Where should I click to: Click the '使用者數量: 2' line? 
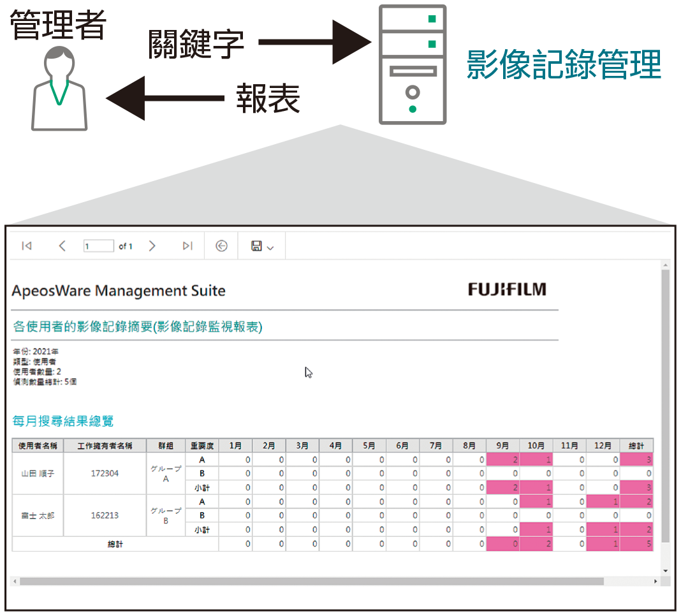pyautogui.click(x=37, y=372)
